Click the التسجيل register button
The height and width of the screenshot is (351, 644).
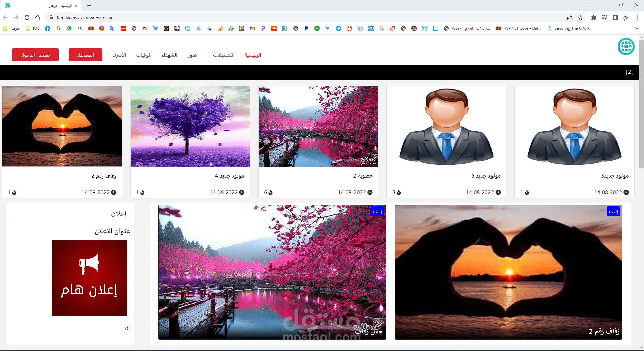86,55
